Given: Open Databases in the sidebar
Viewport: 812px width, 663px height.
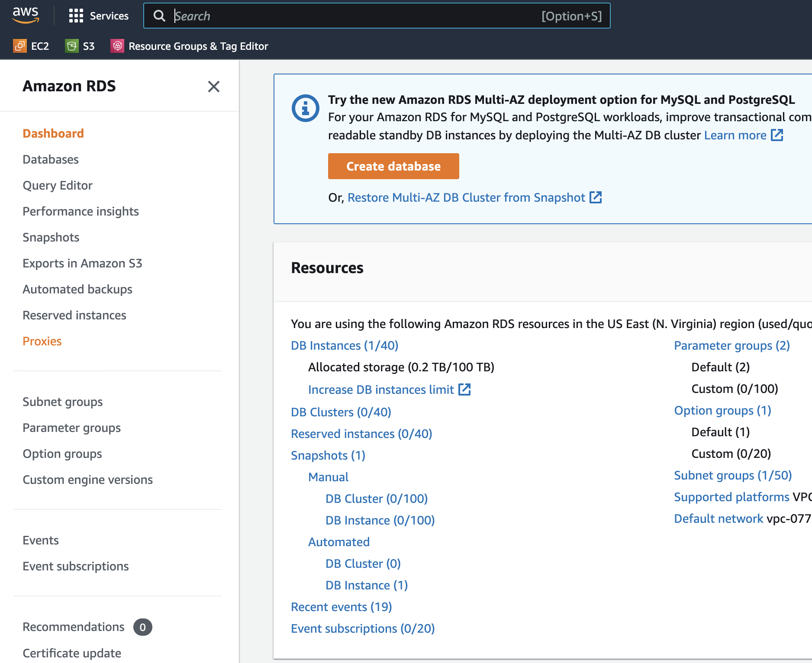Looking at the screenshot, I should (x=51, y=159).
